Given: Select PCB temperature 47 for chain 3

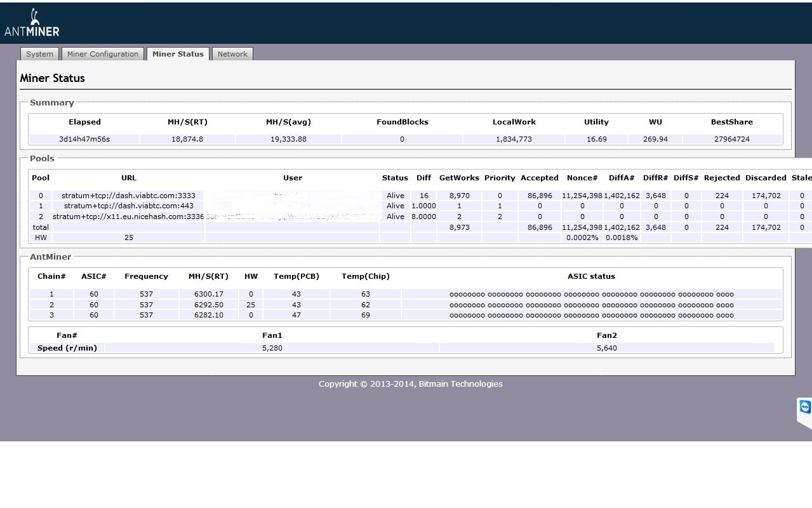Looking at the screenshot, I should point(296,315).
